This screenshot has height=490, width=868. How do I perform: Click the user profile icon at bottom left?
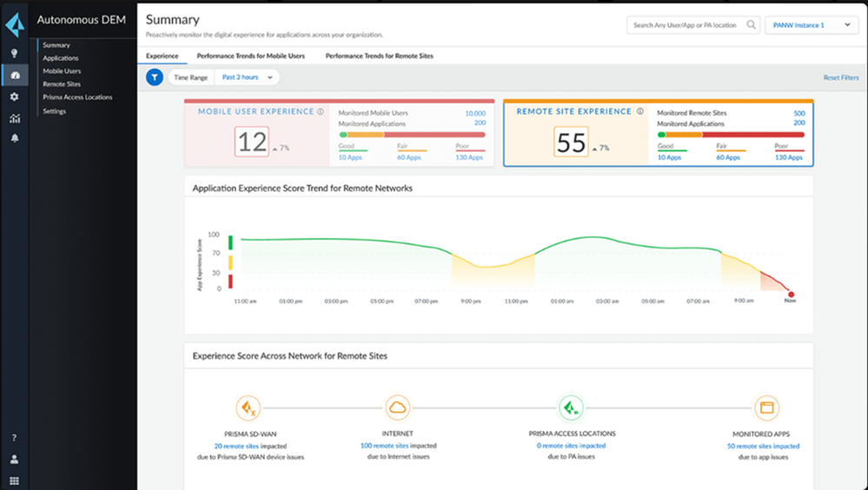[14, 460]
